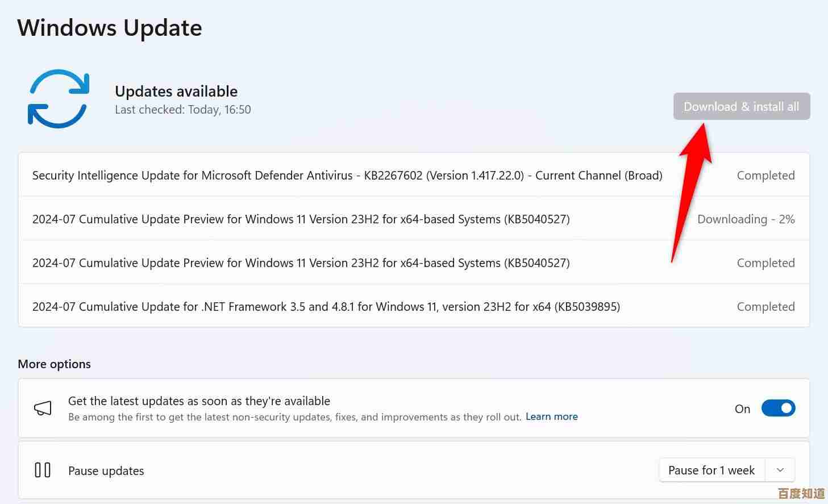Click the Download & install all button

(x=742, y=106)
